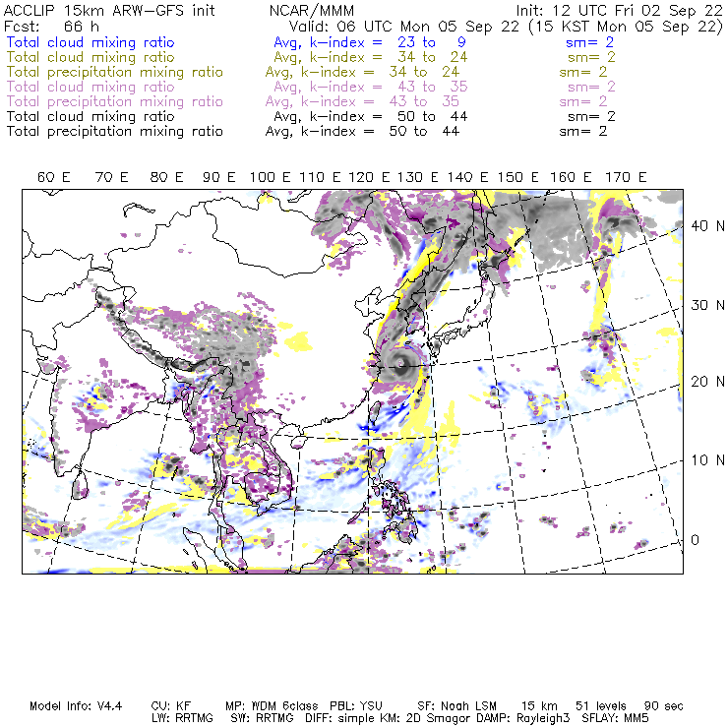The image size is (728, 728).
Task: Click the '80 E' longitude label
Action: [166, 177]
